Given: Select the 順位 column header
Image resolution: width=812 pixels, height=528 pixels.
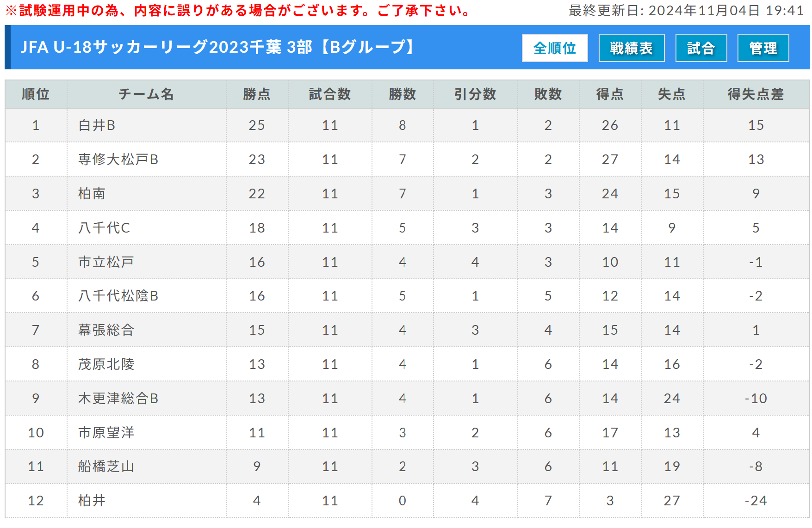Looking at the screenshot, I should [x=36, y=94].
